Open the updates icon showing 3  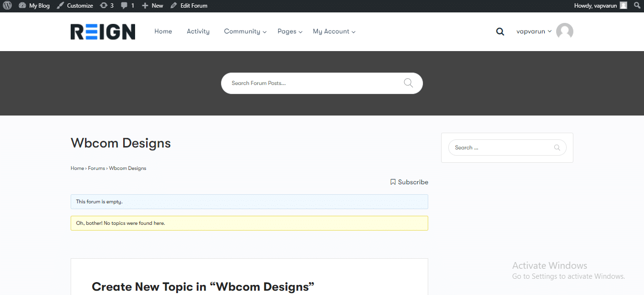click(107, 6)
